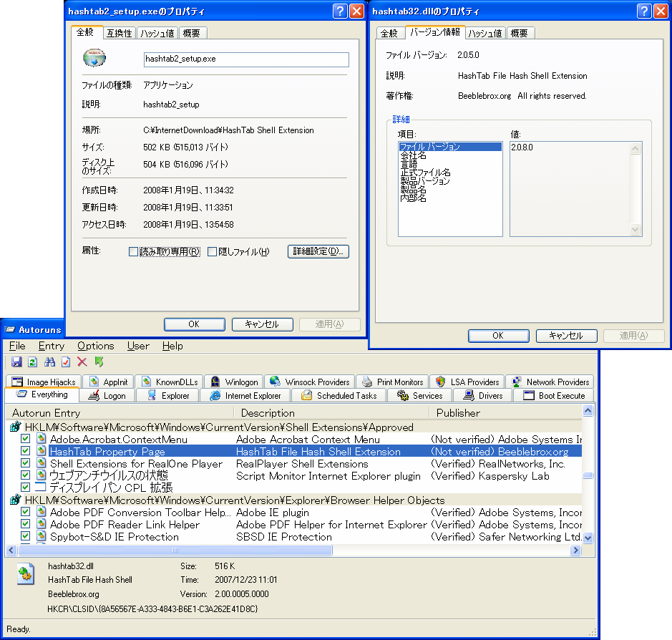This screenshot has height=640, width=672.
Task: Uncheck Spybot-S&D IE Protection entry
Action: (x=25, y=535)
